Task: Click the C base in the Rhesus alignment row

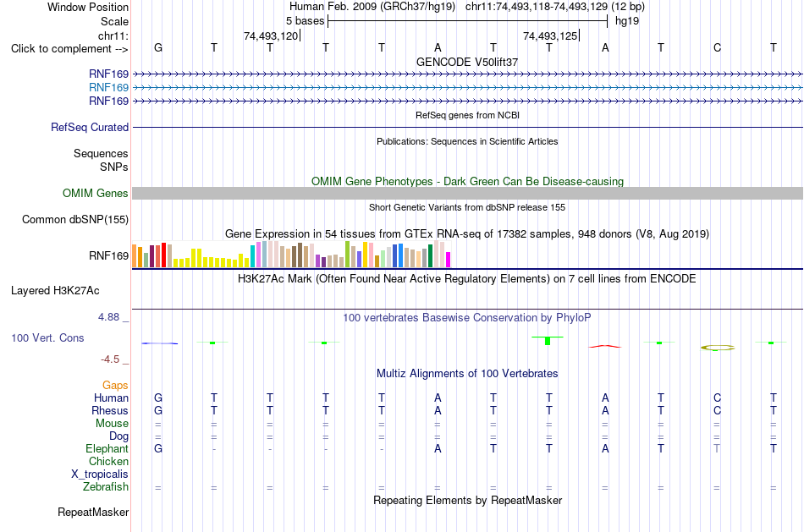Action: 717,410
